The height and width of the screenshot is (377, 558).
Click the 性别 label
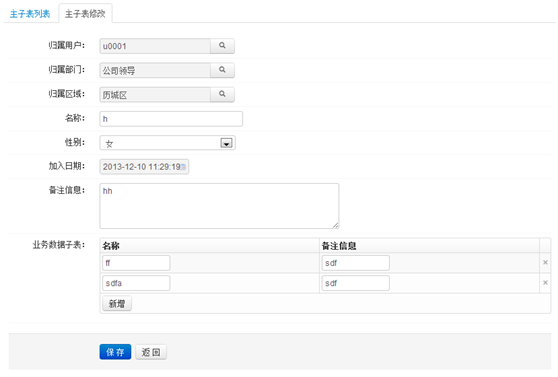click(75, 142)
